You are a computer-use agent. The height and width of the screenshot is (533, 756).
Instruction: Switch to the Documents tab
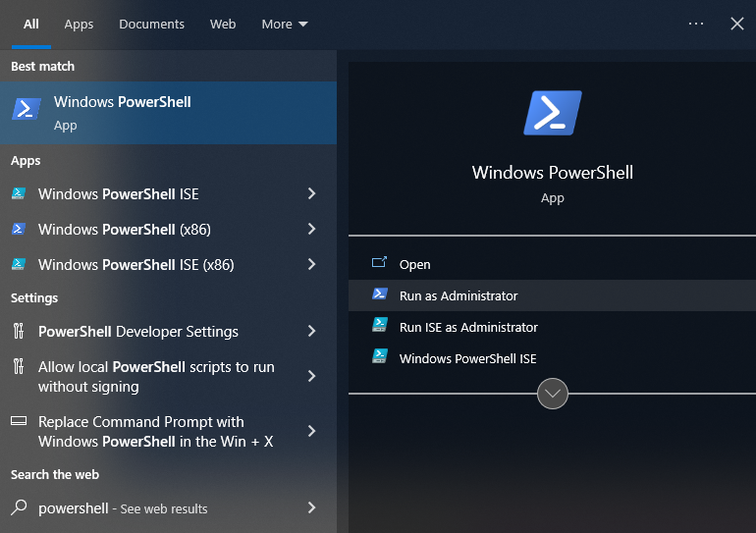tap(151, 24)
